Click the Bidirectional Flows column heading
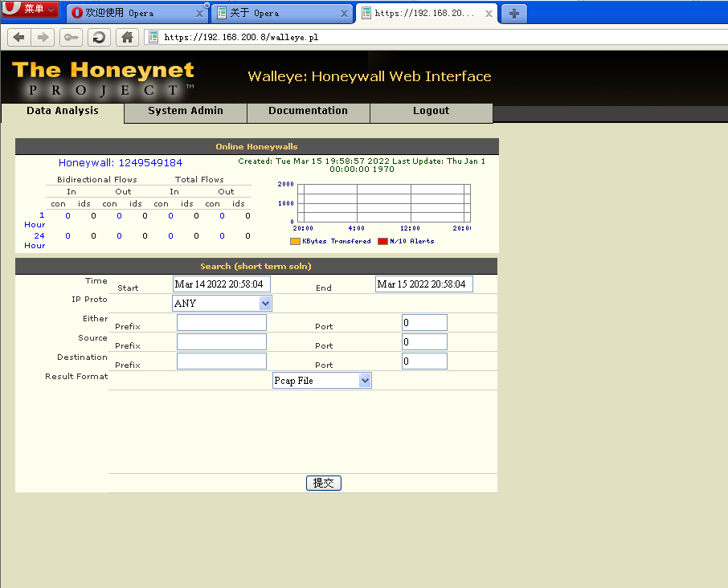The width and height of the screenshot is (728, 588). 97,180
